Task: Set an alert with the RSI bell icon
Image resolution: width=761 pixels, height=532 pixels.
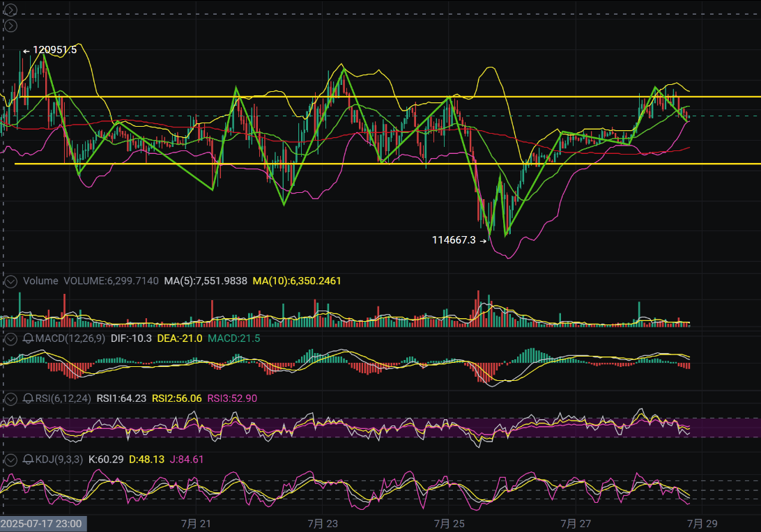Action: (x=28, y=398)
